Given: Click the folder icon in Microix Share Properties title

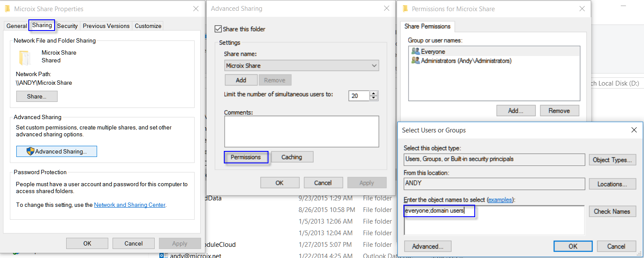Looking at the screenshot, I should pyautogui.click(x=7, y=9).
